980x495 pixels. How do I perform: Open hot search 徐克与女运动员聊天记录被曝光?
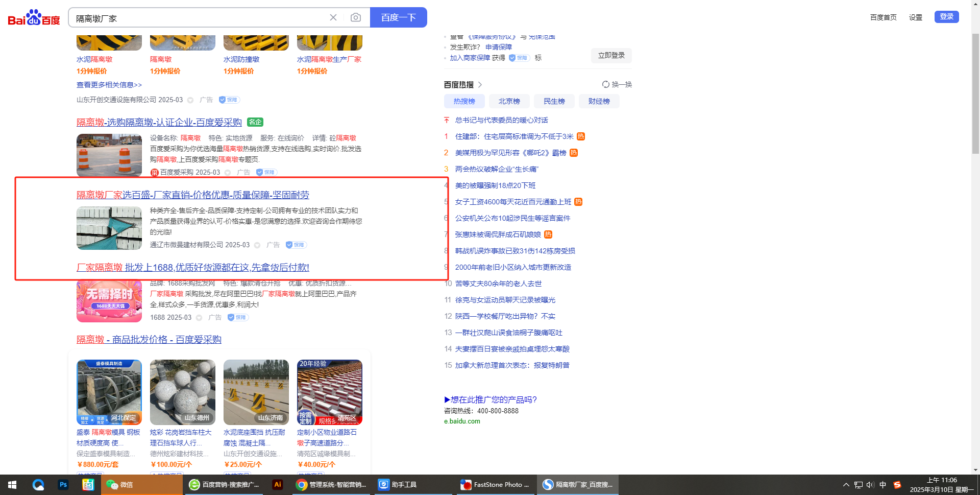point(505,300)
